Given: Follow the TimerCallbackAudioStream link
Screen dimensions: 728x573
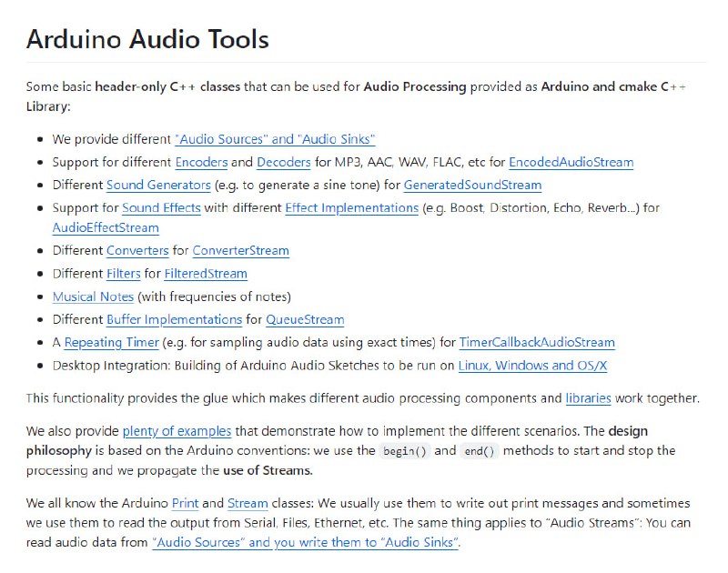Looking at the screenshot, I should [x=537, y=342].
